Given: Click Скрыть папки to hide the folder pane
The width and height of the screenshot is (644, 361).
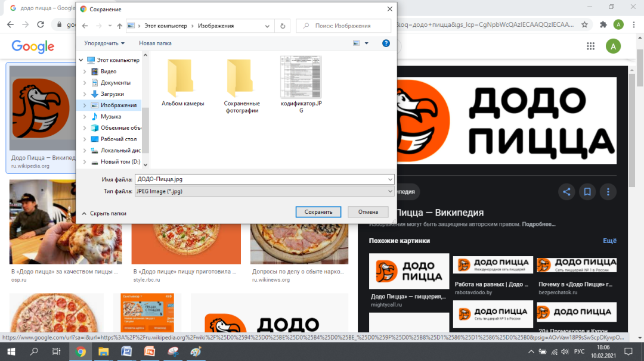Looking at the screenshot, I should 104,213.
